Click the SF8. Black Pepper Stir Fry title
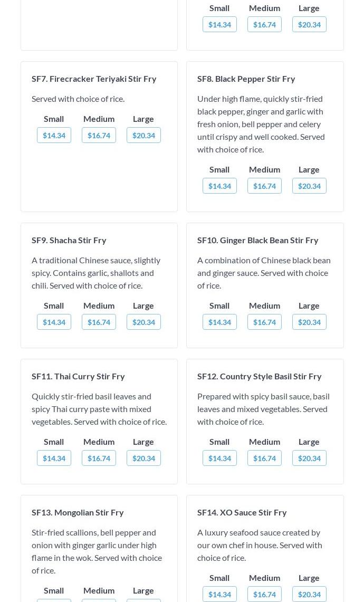The width and height of the screenshot is (364, 602). tap(246, 79)
